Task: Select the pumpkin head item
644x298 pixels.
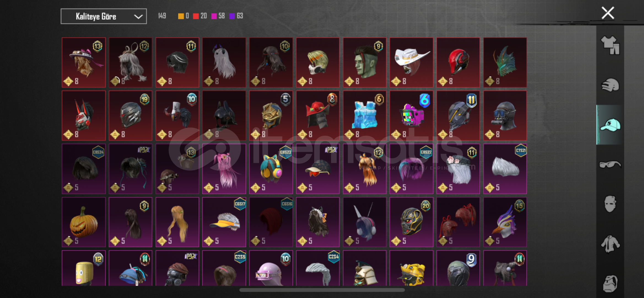Action: coord(84,222)
